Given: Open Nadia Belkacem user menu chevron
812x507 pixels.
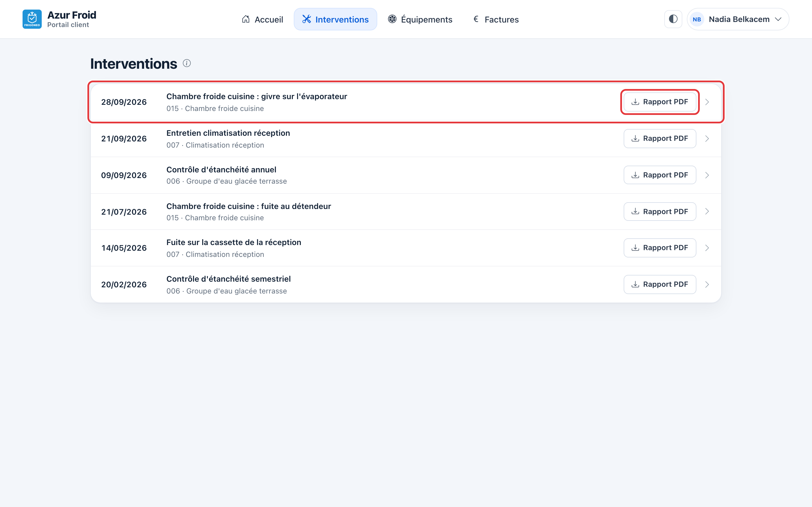Looking at the screenshot, I should click(x=778, y=19).
